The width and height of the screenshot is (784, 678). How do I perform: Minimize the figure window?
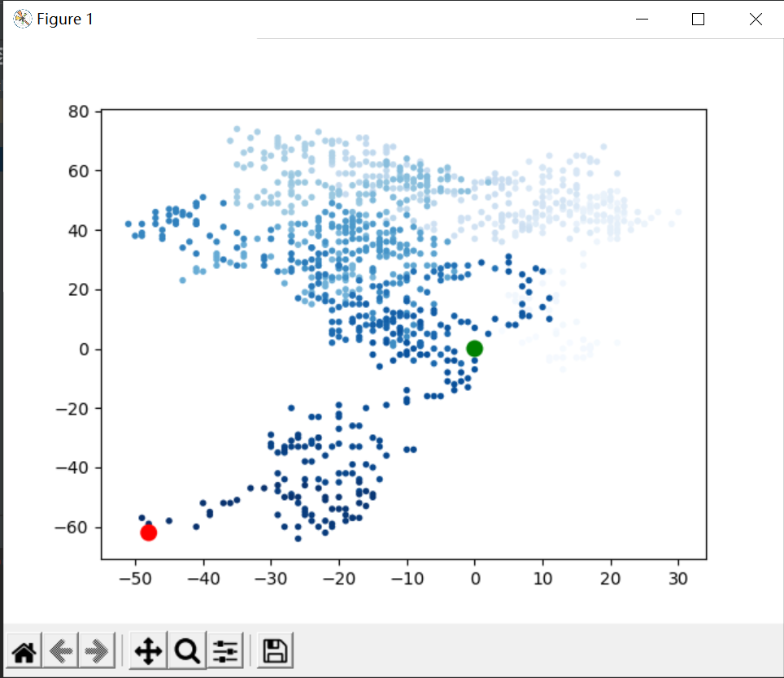coord(642,19)
